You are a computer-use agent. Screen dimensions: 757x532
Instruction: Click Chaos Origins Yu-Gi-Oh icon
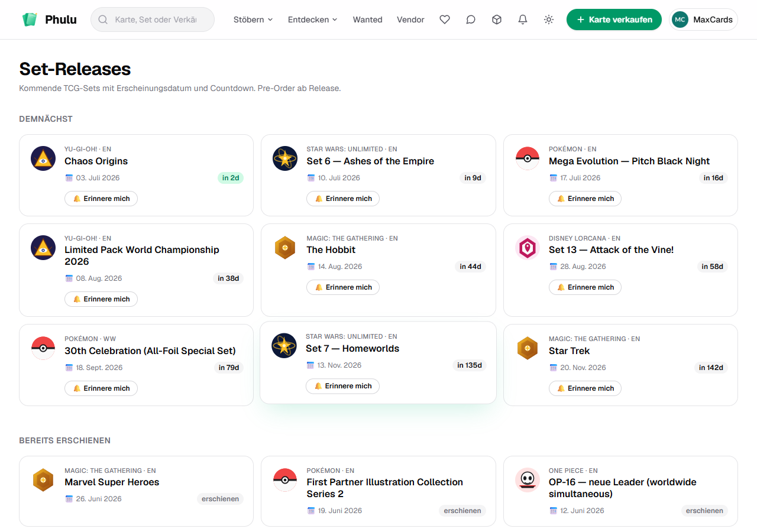point(43,158)
